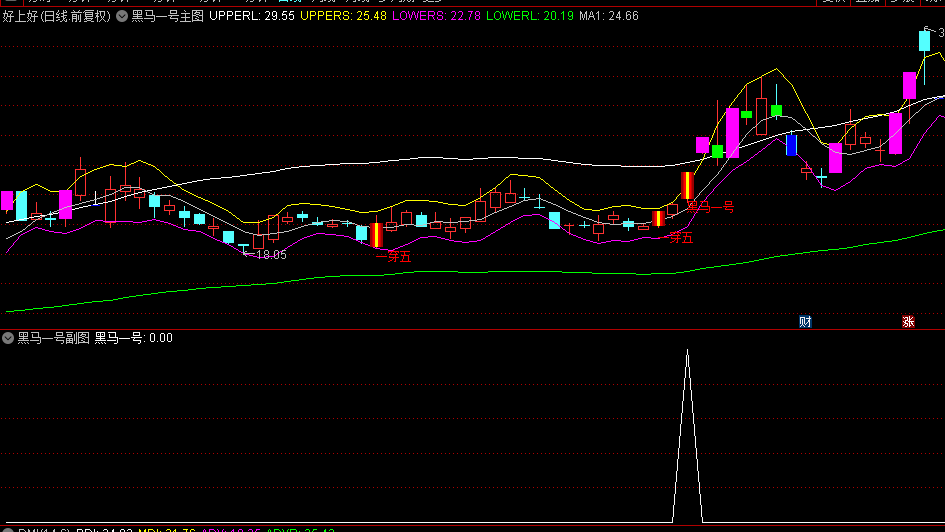Image resolution: width=945 pixels, height=532 pixels.
Task: Click the 黑马一号: 0.00 readout
Action: [x=134, y=338]
